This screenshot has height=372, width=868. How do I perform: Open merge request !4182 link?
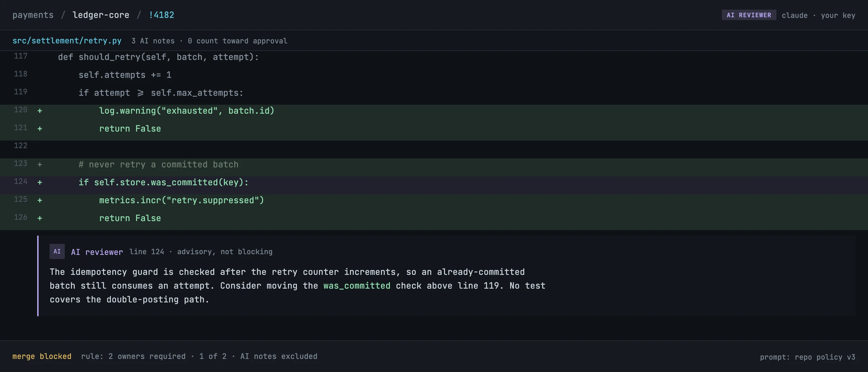coord(161,15)
